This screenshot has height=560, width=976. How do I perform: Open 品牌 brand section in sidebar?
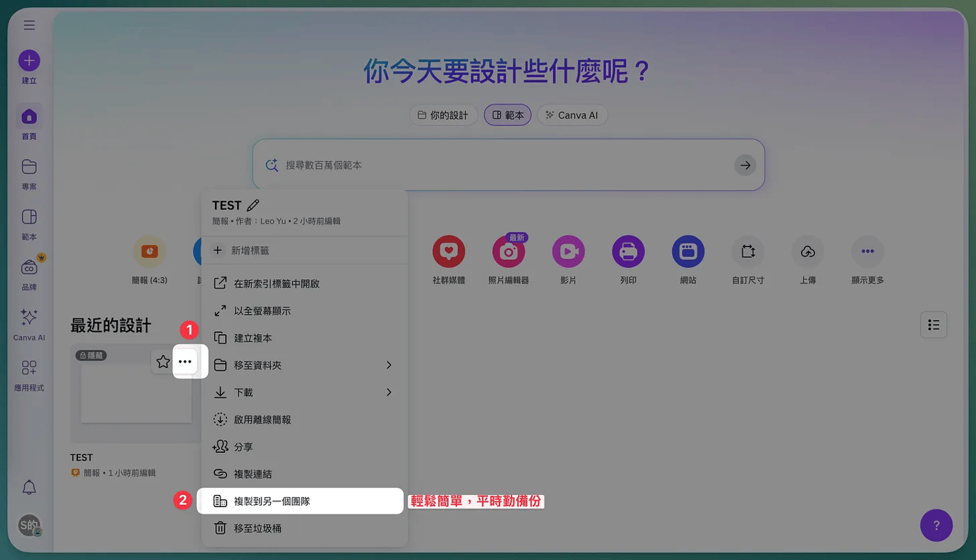click(29, 274)
